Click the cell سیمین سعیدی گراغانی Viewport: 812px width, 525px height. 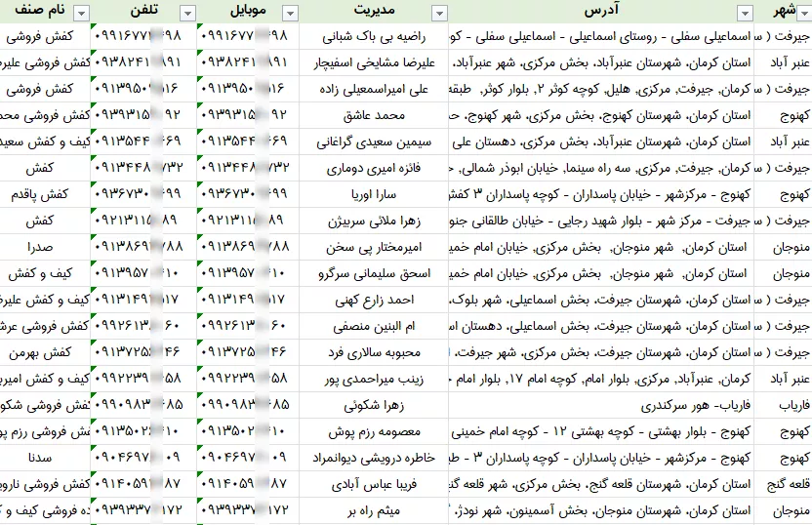pyautogui.click(x=374, y=141)
